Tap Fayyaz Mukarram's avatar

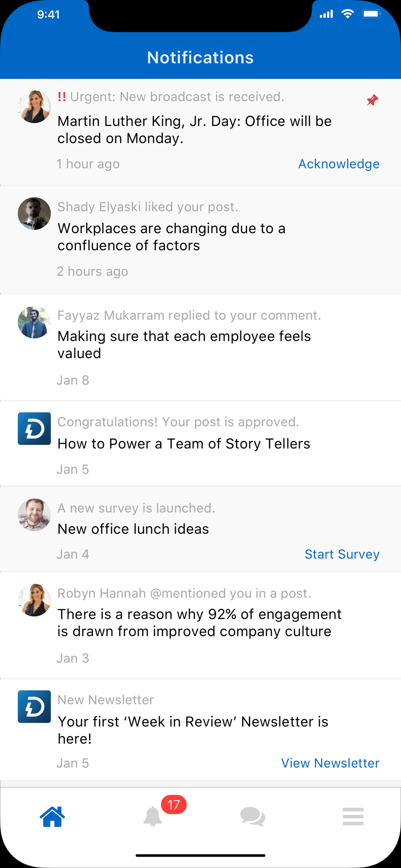point(34,322)
